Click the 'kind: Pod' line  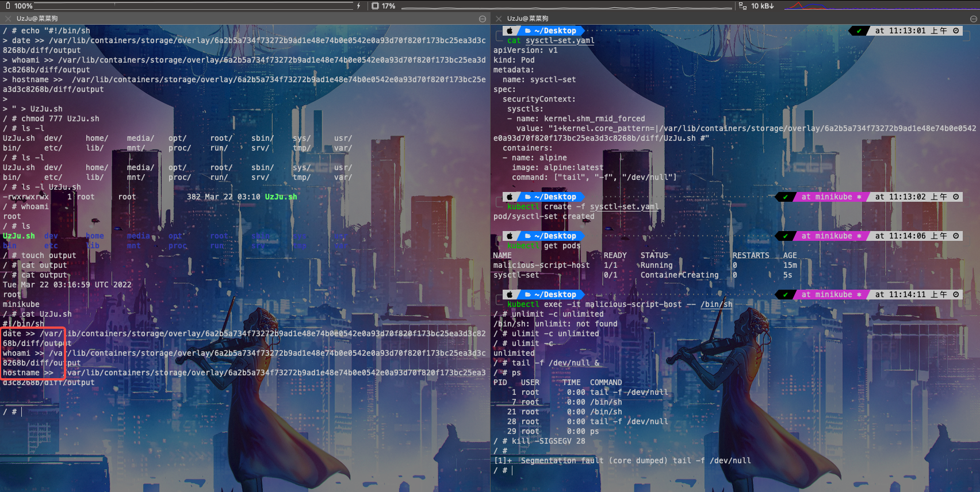(x=514, y=60)
